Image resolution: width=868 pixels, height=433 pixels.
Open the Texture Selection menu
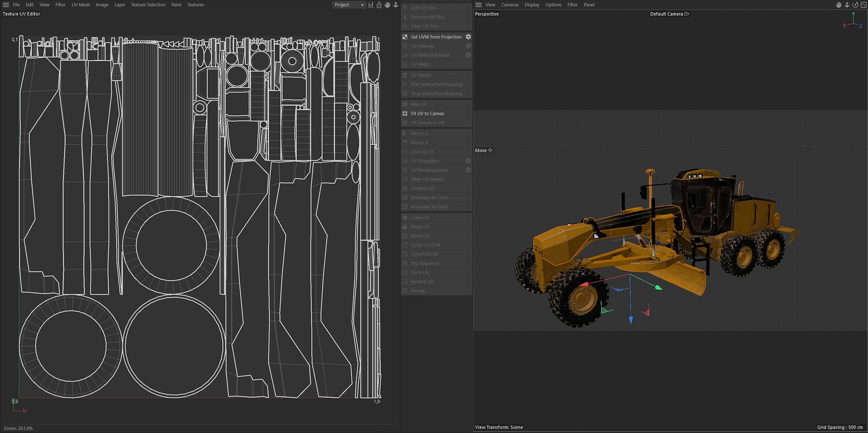(x=148, y=5)
